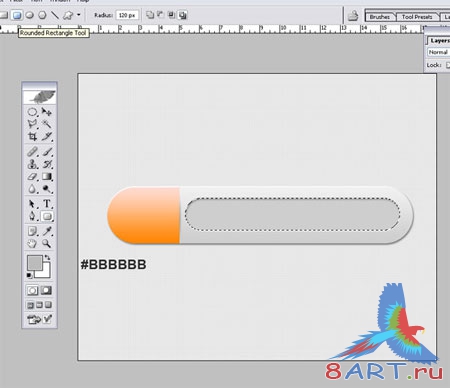Pick the Eraser tool in toolbox
This screenshot has width=450, height=388.
tap(32, 177)
